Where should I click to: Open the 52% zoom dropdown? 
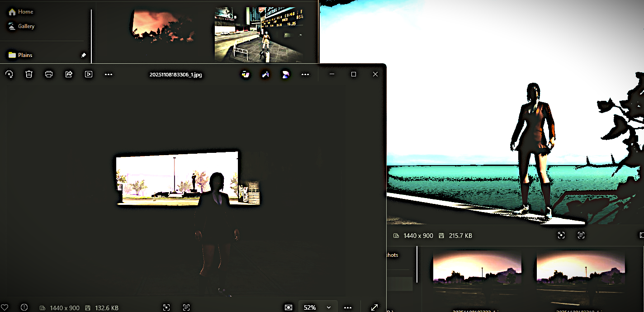click(318, 307)
